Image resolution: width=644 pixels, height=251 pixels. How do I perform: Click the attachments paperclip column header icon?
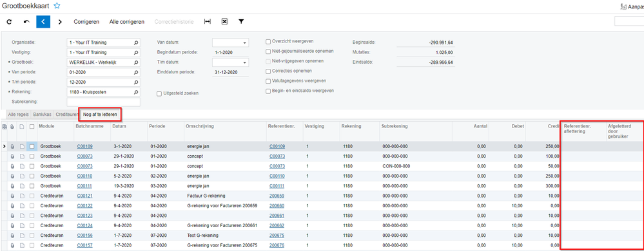pyautogui.click(x=12, y=127)
